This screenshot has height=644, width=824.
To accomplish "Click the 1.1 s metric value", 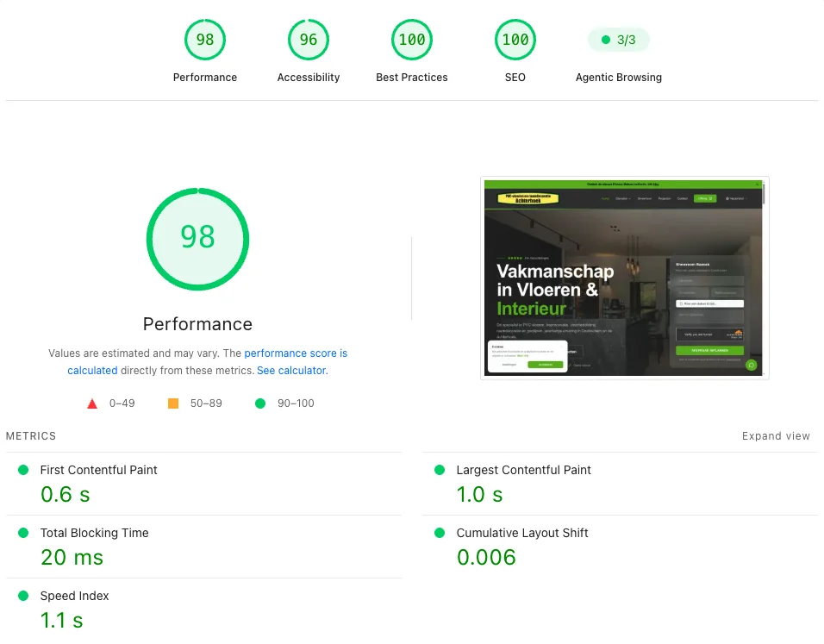I will (x=61, y=621).
